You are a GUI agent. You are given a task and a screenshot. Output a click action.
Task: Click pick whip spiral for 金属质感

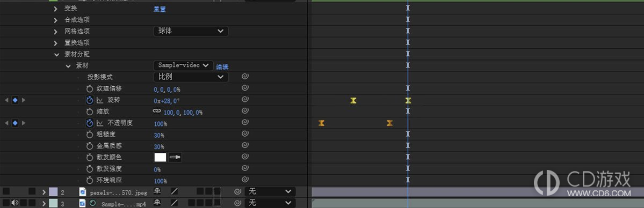[245, 145]
